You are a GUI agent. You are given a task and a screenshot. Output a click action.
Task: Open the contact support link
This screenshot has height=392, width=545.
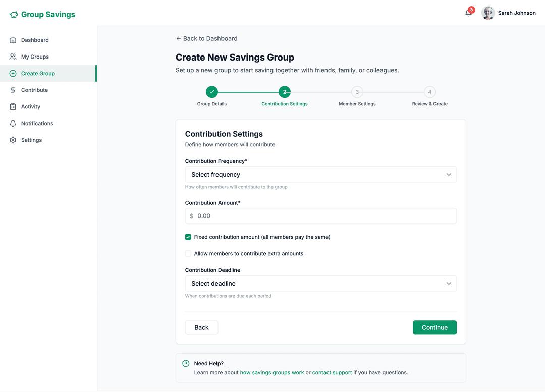pyautogui.click(x=332, y=372)
